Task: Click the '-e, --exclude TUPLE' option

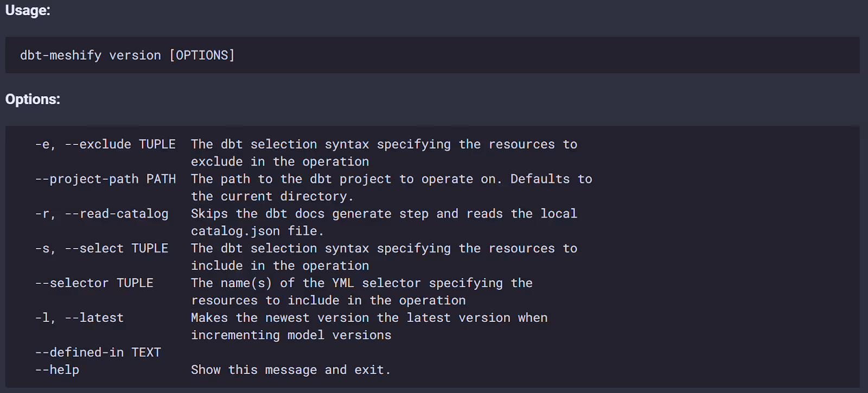Action: click(105, 144)
